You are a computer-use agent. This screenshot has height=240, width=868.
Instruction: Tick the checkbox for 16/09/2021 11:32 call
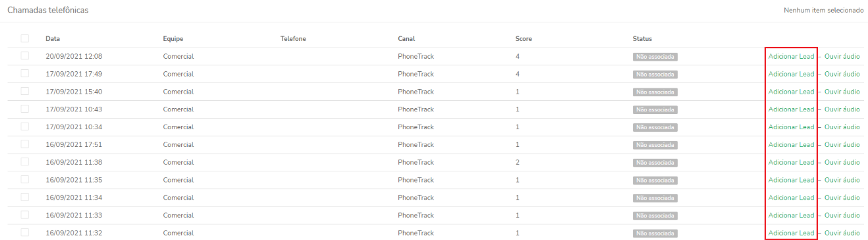click(25, 232)
